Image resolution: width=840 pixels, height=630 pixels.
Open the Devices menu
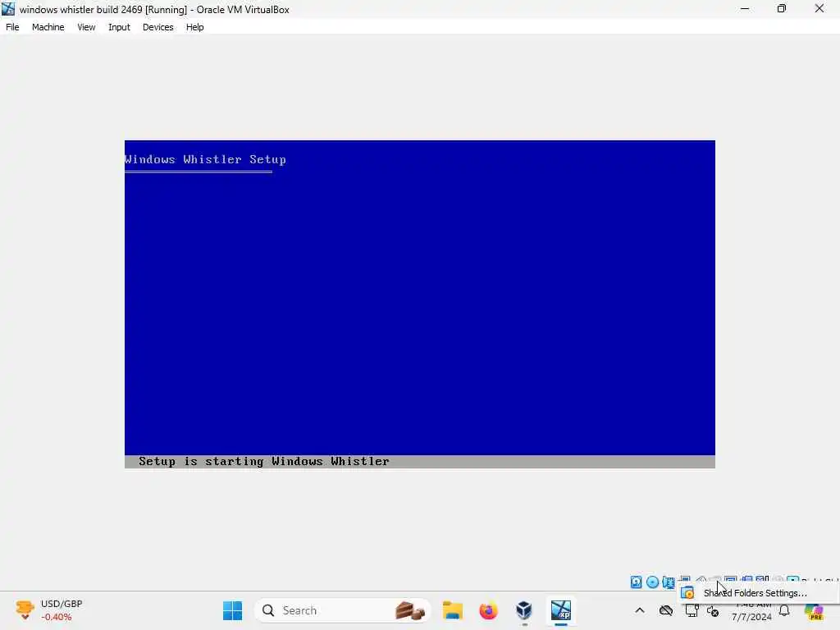(x=157, y=27)
